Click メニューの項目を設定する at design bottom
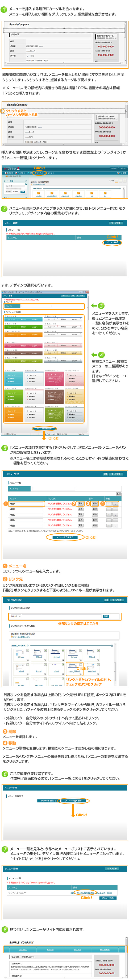 coord(44,428)
